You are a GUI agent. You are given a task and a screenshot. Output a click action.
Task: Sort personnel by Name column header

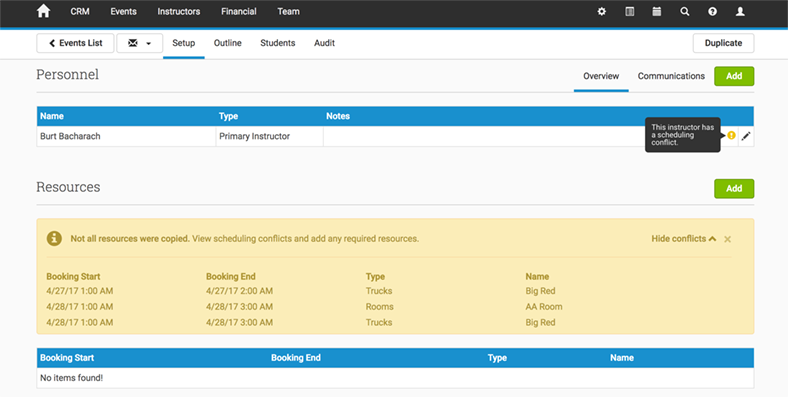[x=52, y=116]
